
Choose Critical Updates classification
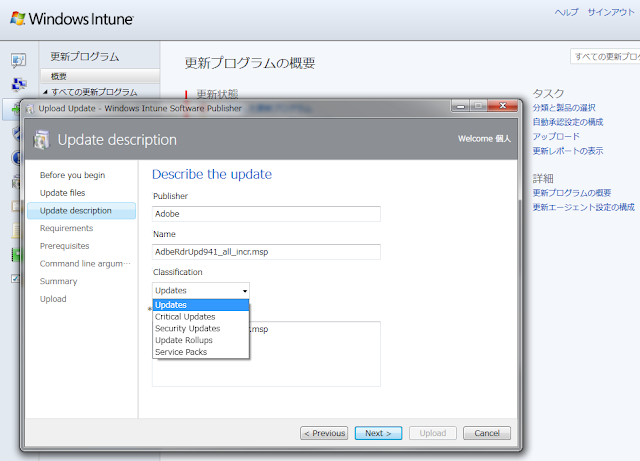point(201,317)
